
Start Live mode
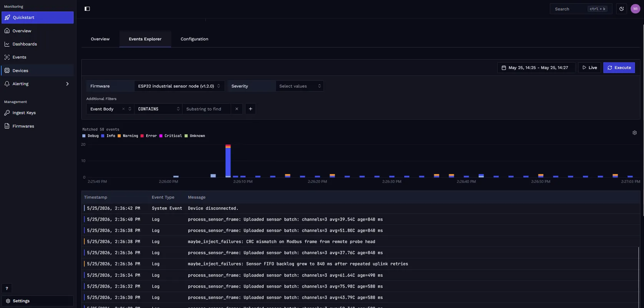[x=589, y=68]
